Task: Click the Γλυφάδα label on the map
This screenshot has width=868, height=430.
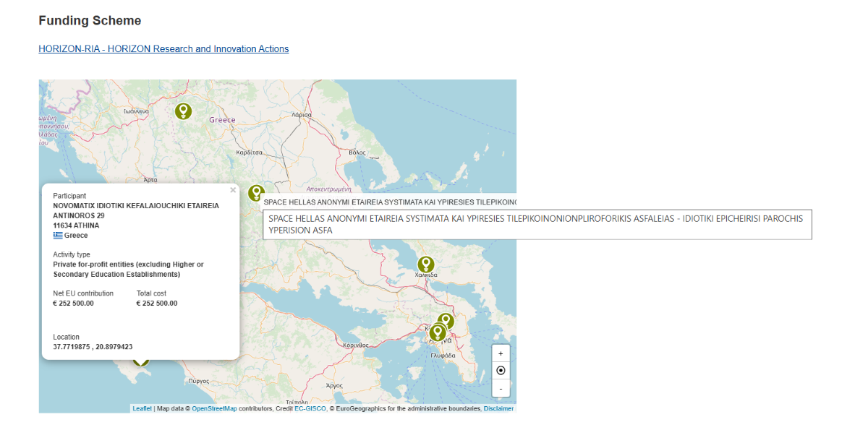Action: [443, 356]
